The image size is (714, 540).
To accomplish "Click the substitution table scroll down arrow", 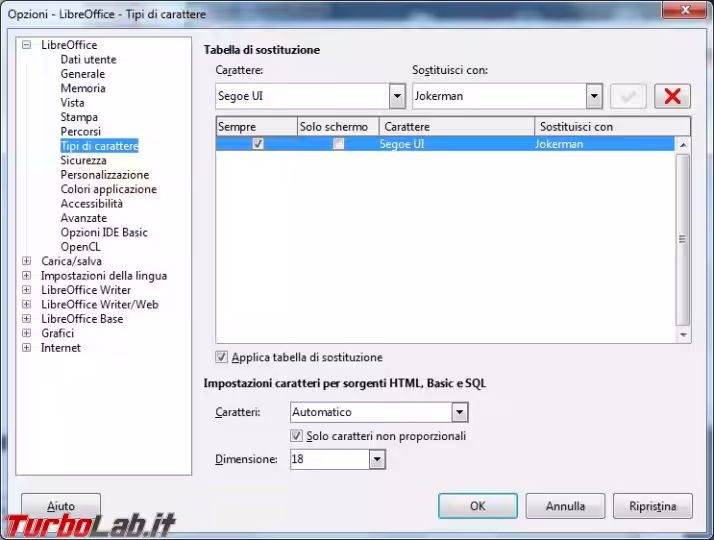I will click(683, 335).
